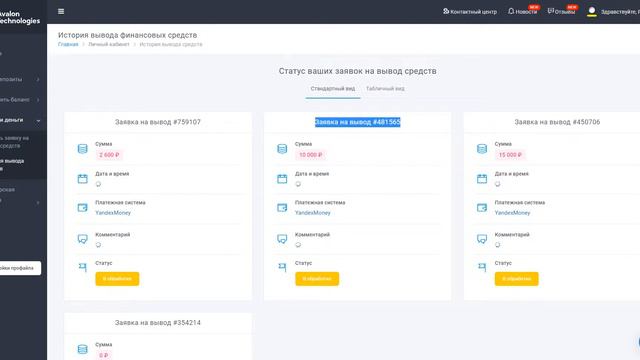Collapse the withdraw money sidebar section
The width and height of the screenshot is (640, 360).
coord(38,120)
